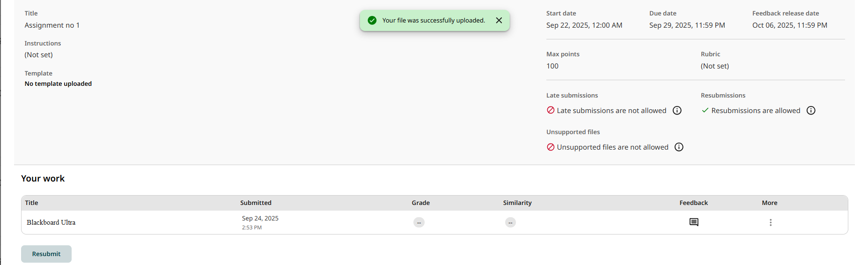Click the Submitted column header
The height and width of the screenshot is (265, 868).
(256, 203)
